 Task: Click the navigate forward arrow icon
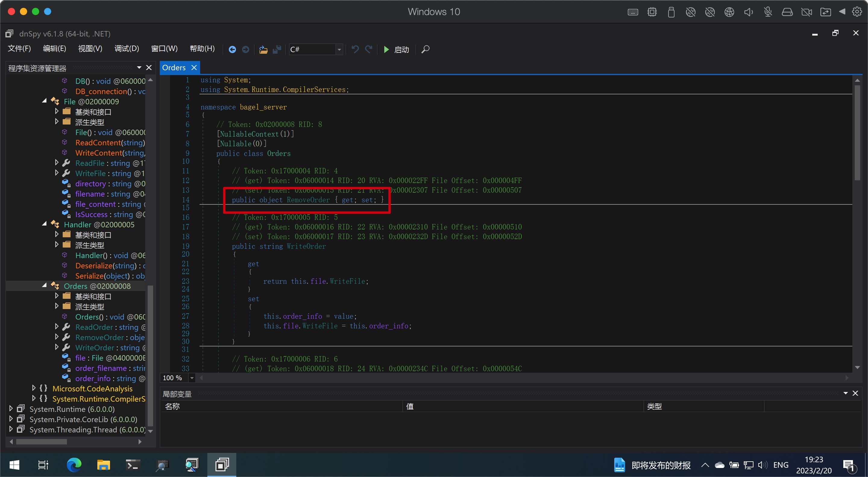(246, 49)
